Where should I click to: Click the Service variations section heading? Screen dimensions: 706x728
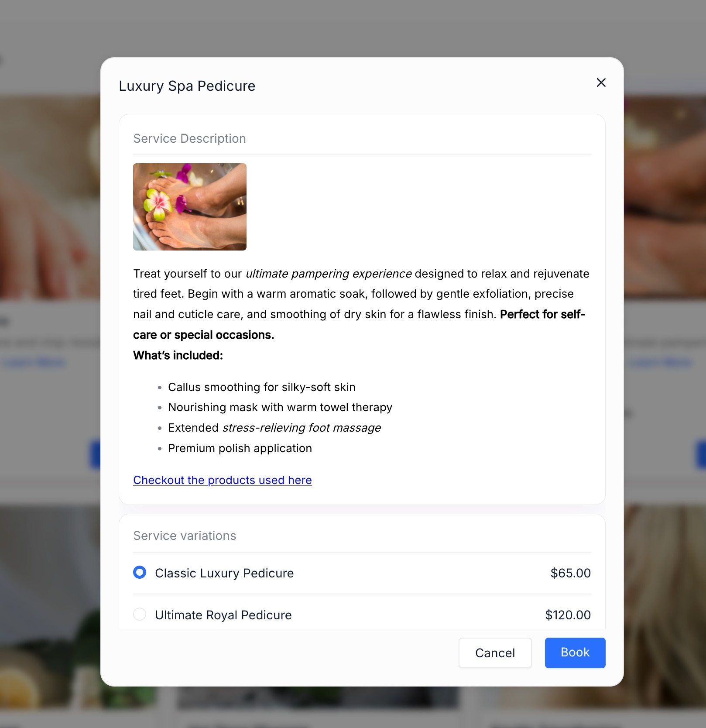[x=185, y=536]
